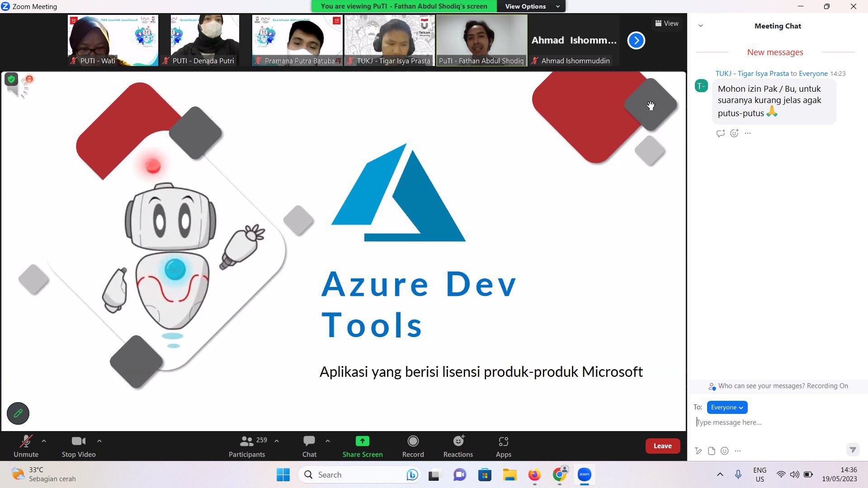Open Google Chrome from taskbar
The width and height of the screenshot is (868, 488).
pos(560,474)
